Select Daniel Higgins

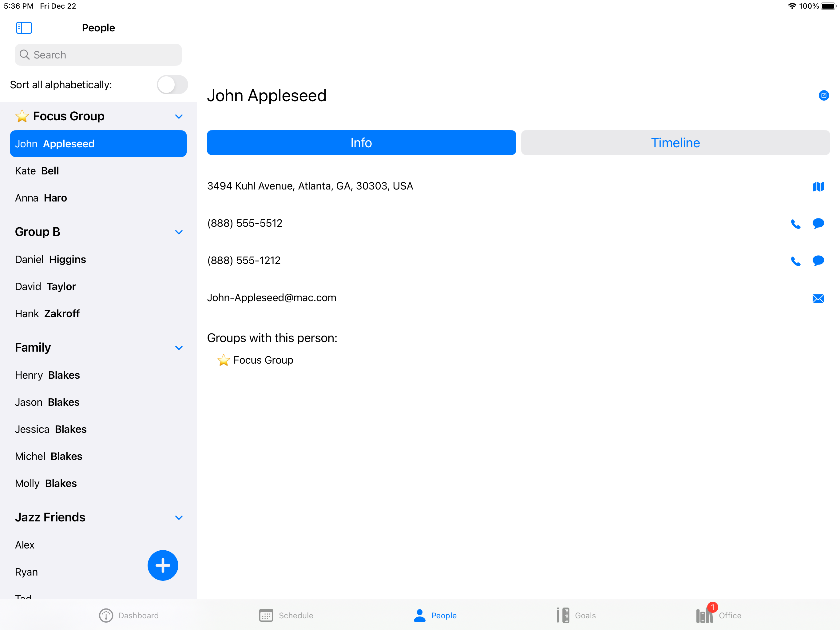[x=98, y=259]
